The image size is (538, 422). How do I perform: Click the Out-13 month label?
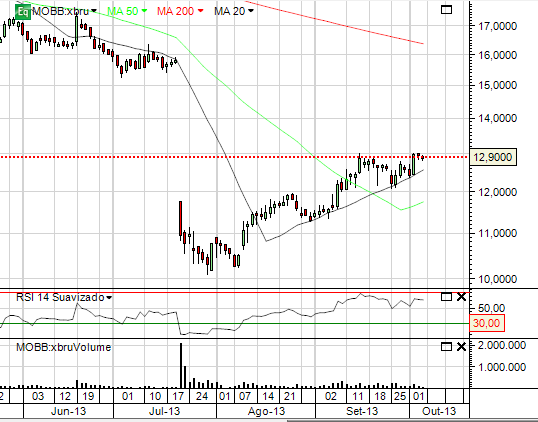tap(439, 411)
